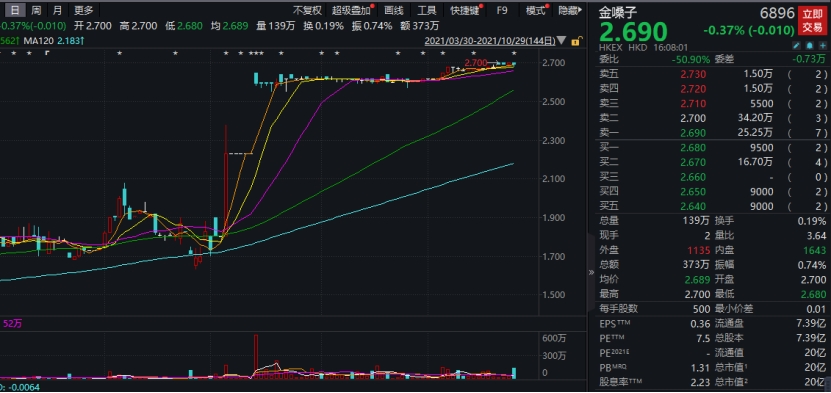Switch to the 月 monthly chart tab
The height and width of the screenshot is (393, 831).
coord(58,10)
